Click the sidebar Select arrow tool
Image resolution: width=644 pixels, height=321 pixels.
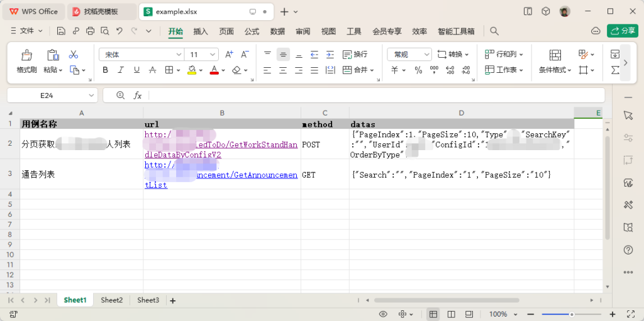pos(628,116)
